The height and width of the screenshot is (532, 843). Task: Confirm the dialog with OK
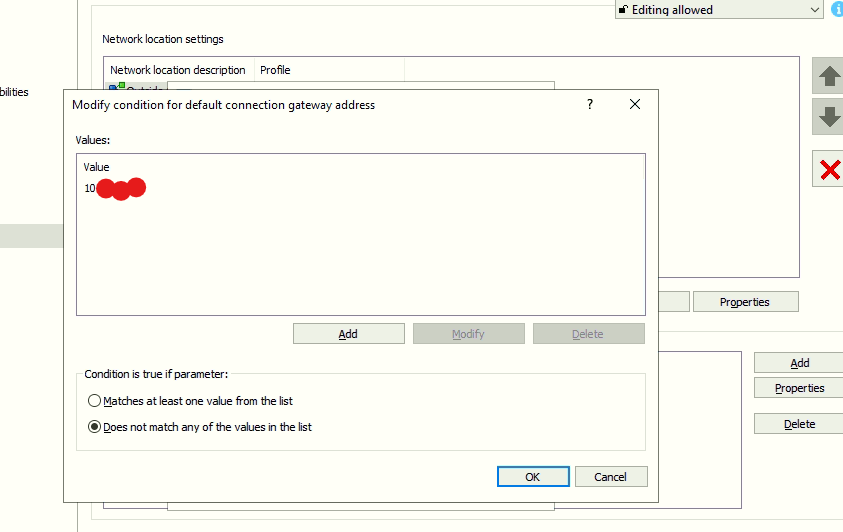533,477
